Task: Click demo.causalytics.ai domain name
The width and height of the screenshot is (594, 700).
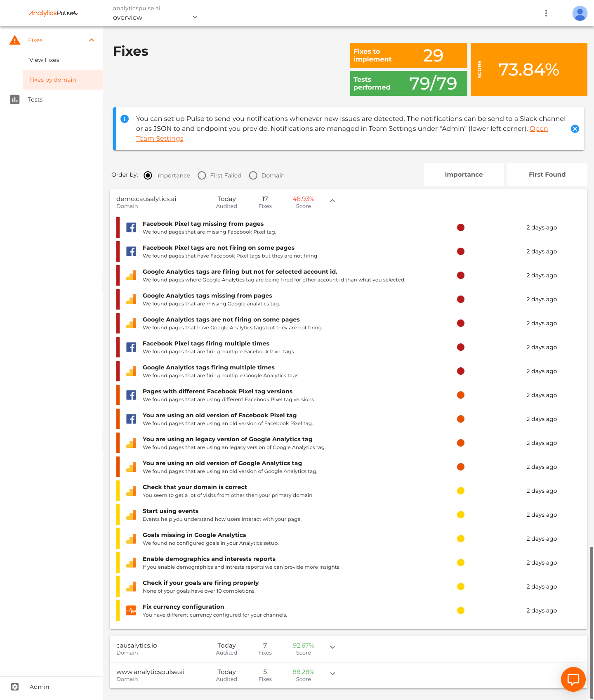Action: (146, 199)
